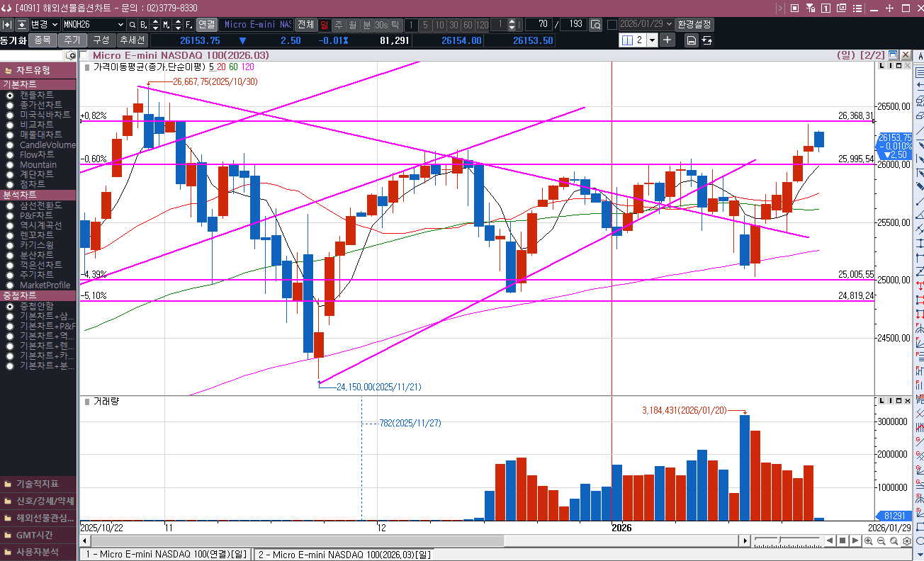Click the 환경설정 button
The image size is (924, 561).
pyautogui.click(x=694, y=24)
